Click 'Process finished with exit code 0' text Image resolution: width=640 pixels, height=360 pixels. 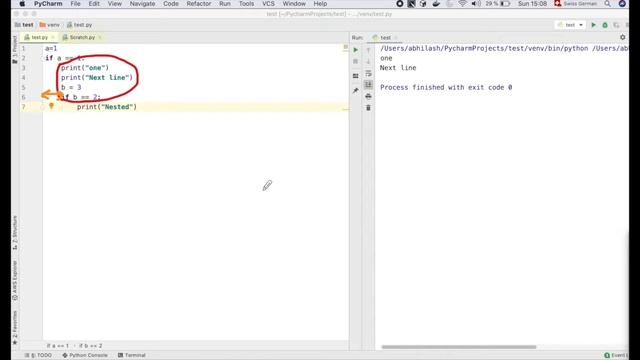tap(446, 87)
